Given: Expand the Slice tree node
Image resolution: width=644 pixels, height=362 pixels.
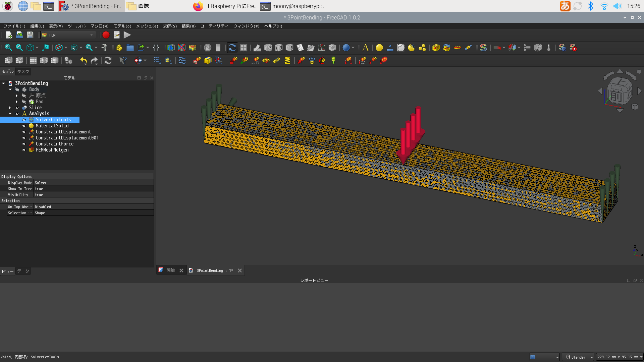Looking at the screenshot, I should point(10,108).
